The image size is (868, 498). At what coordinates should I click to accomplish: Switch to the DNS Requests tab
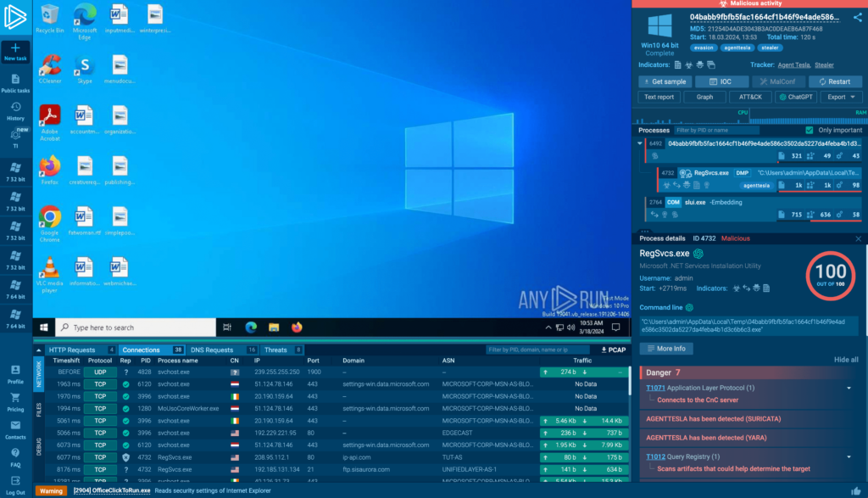click(213, 350)
